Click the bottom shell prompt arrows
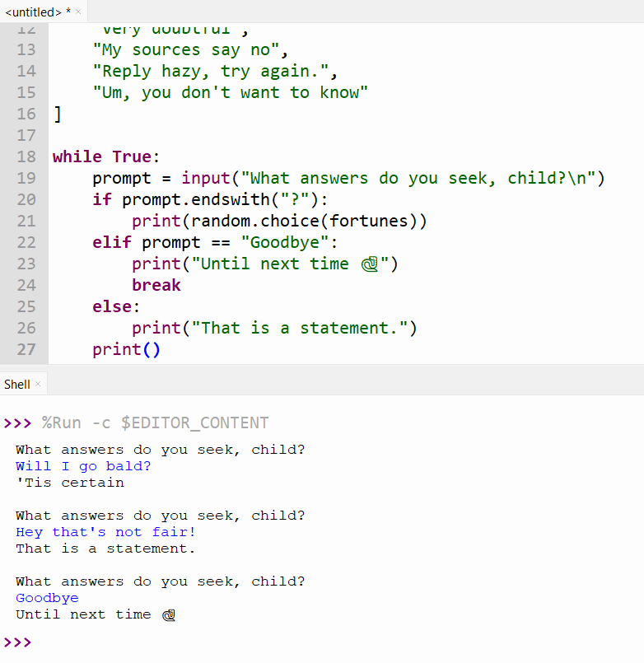The width and height of the screenshot is (644, 663). click(x=17, y=642)
